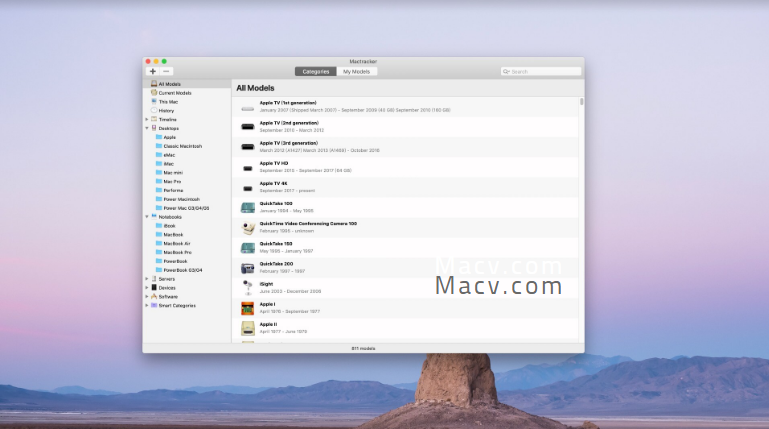Select the Desktops category label
Image resolution: width=769 pixels, height=429 pixels.
pos(169,128)
